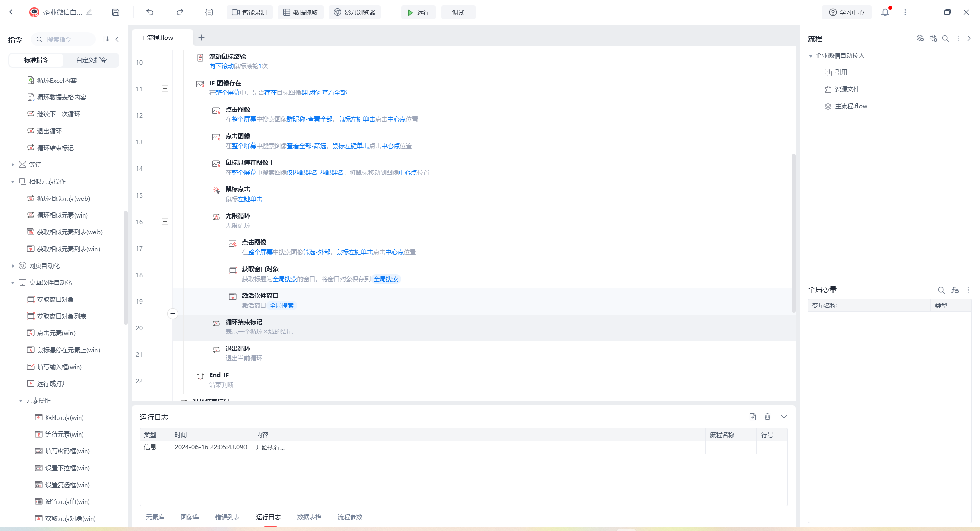This screenshot has height=531, width=980.
Task: Collapse the 企业微信自动拉人 project tree
Action: pyautogui.click(x=811, y=56)
